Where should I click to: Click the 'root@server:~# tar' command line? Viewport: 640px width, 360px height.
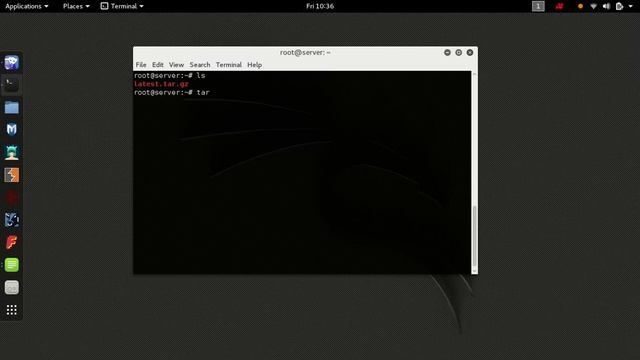(x=172, y=93)
